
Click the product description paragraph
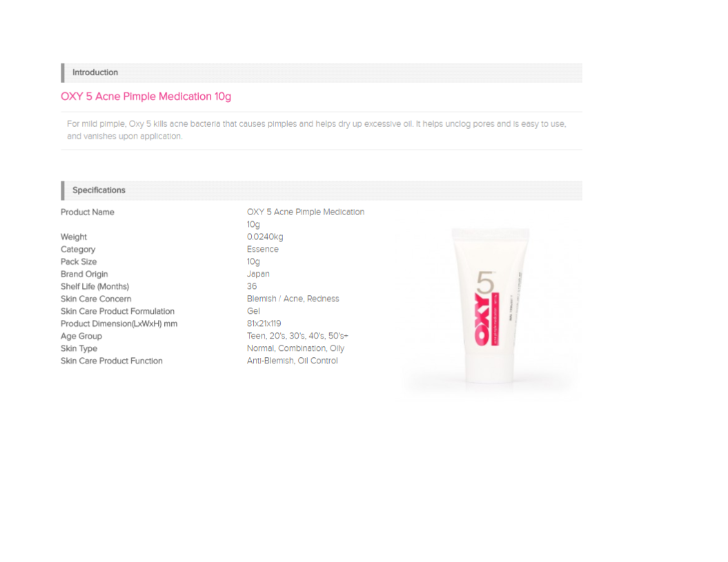(316, 130)
